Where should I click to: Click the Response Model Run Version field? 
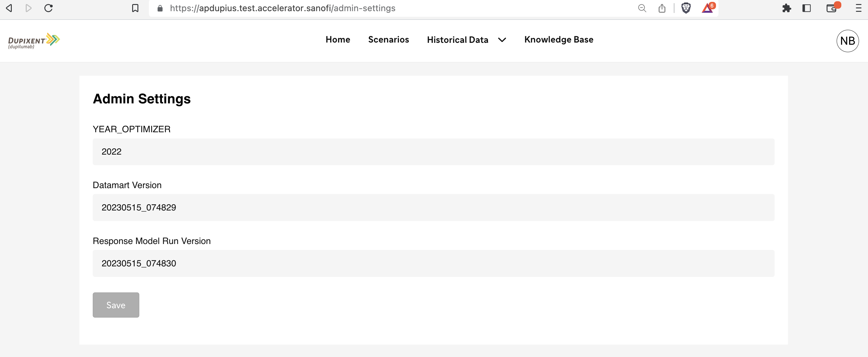pos(433,263)
